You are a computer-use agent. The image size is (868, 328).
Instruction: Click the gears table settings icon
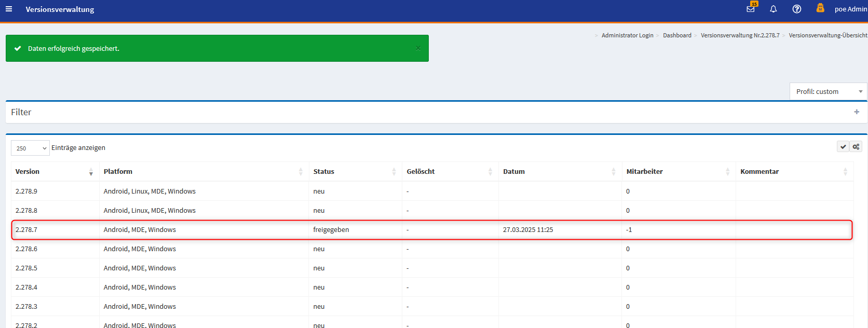[x=856, y=147]
